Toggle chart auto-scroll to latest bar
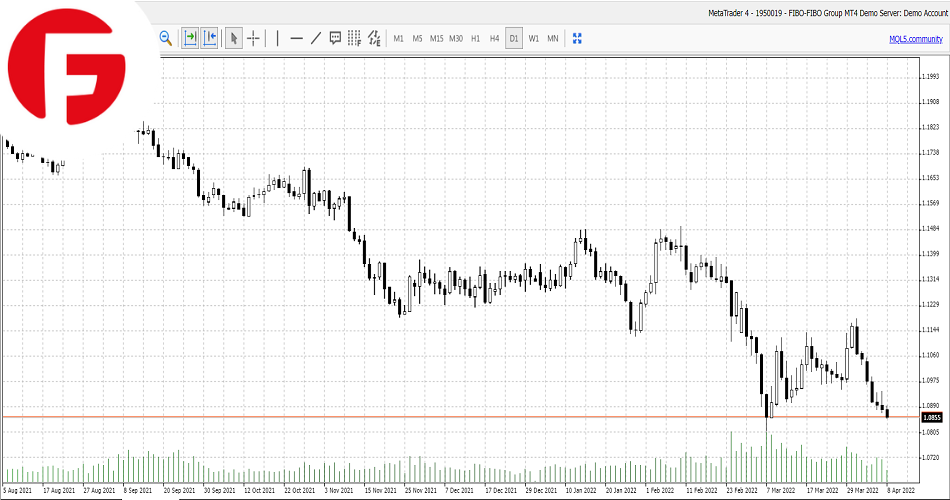Screen dimensions: 950x500 (190, 38)
